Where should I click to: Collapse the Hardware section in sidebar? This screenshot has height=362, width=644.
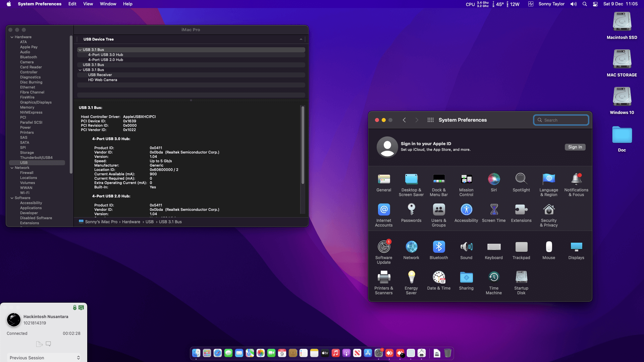click(12, 37)
